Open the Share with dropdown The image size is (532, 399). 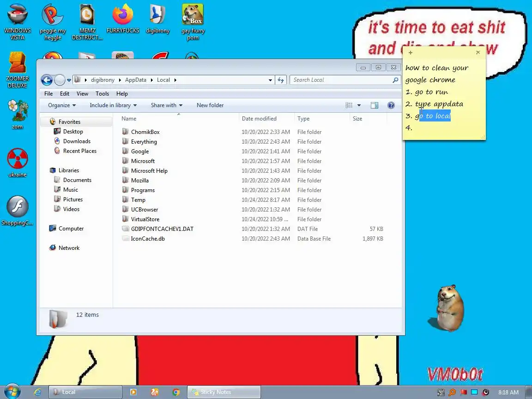pyautogui.click(x=167, y=105)
